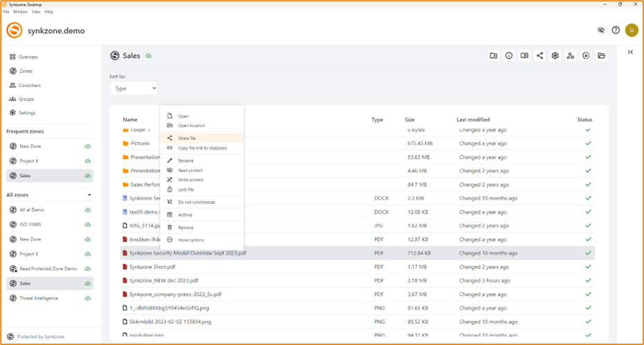
Task: Open zone settings gear icon in the toolbar
Action: (x=555, y=56)
